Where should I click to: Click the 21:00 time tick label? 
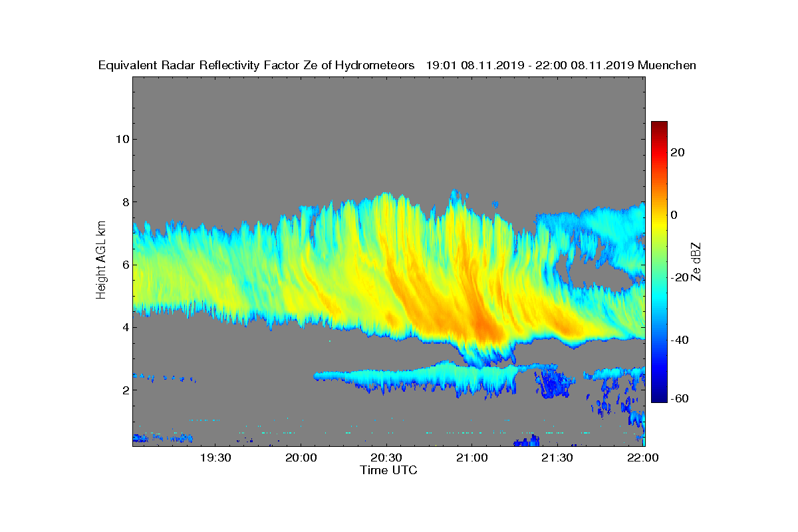[x=472, y=458]
